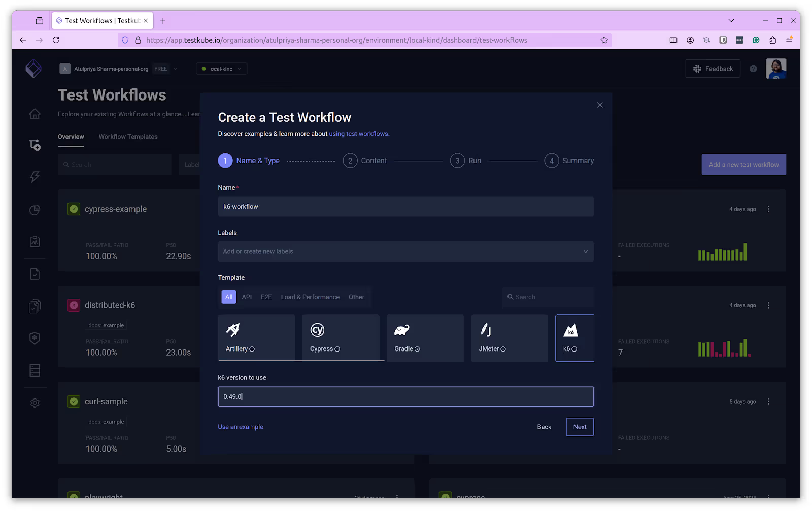Close the Create a Test Workflow dialog
The height and width of the screenshot is (511, 812).
(600, 105)
